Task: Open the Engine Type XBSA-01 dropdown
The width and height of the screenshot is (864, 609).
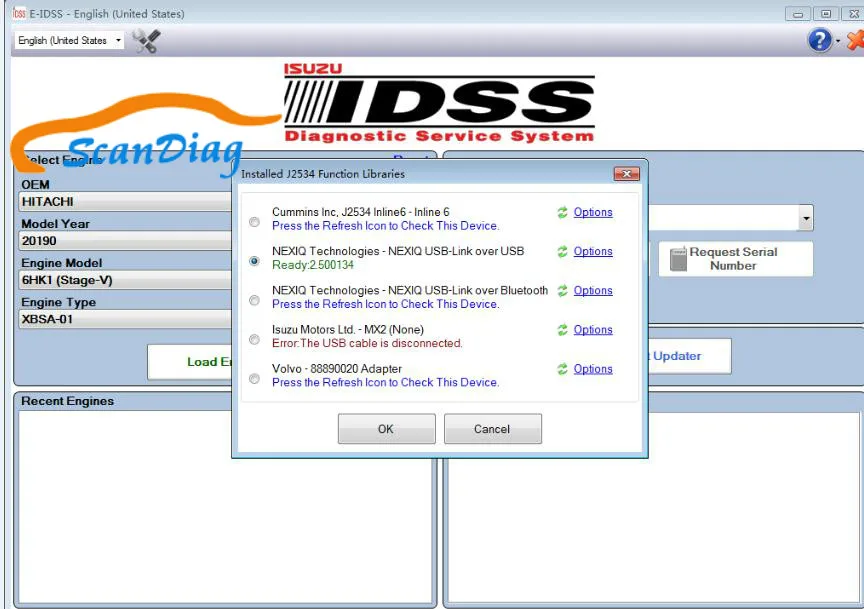Action: [x=126, y=319]
